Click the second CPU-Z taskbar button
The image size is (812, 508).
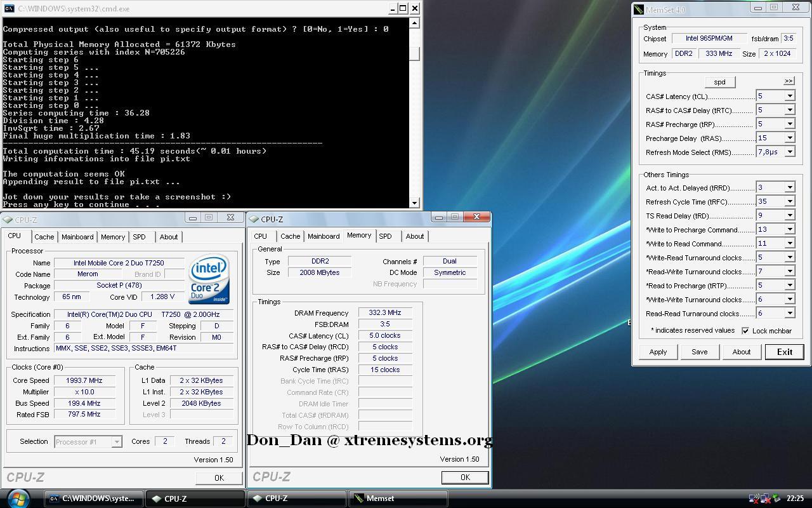[296, 498]
